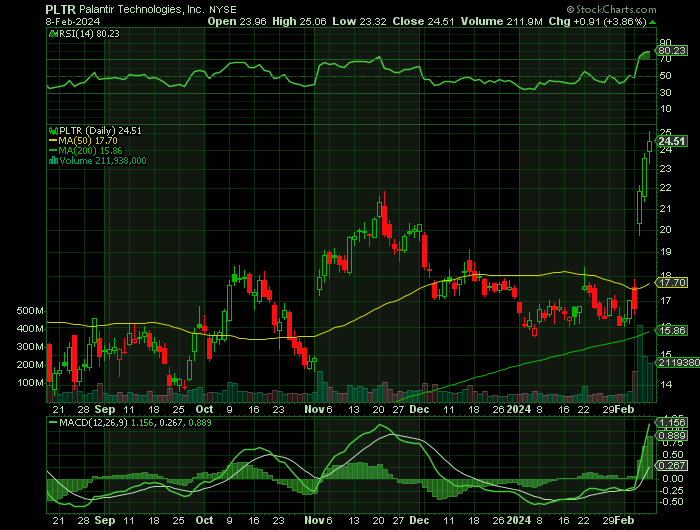
Task: Click the Low 23.32 value in the header
Action: tap(359, 21)
